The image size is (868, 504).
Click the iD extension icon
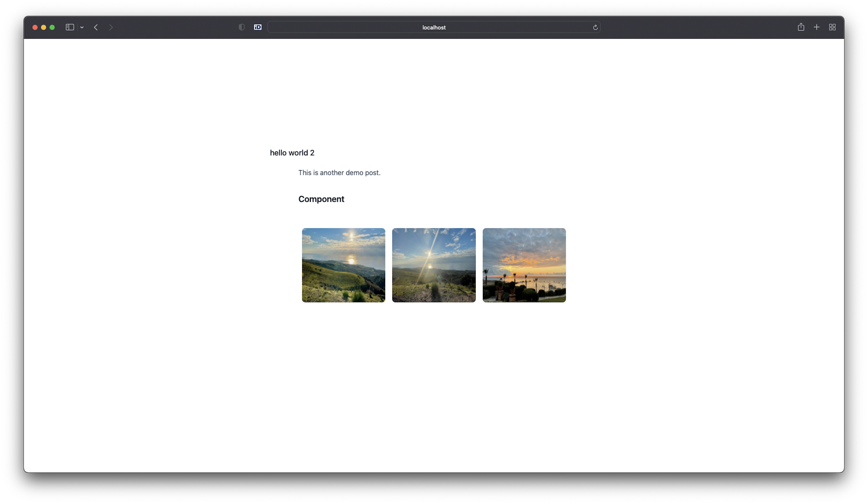tap(258, 27)
